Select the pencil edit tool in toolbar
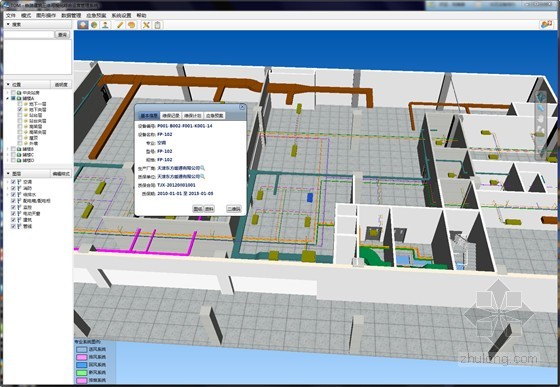This screenshot has width=560, height=387. pos(120,25)
